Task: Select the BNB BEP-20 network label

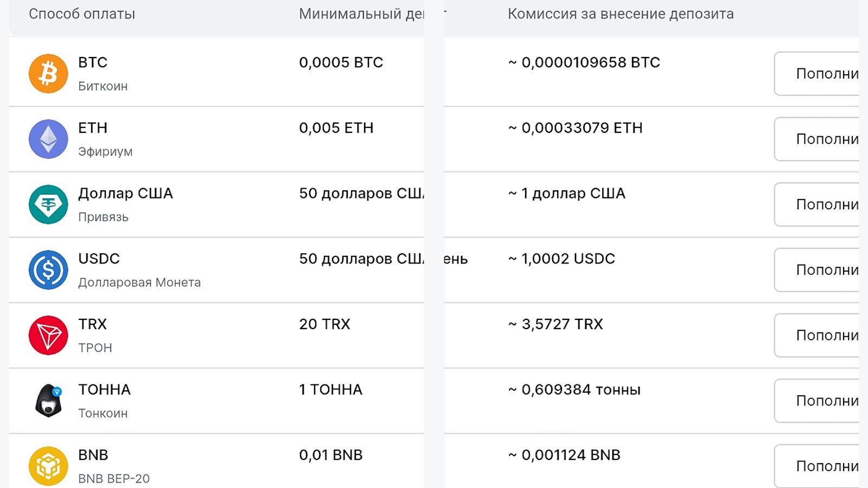Action: [114, 479]
